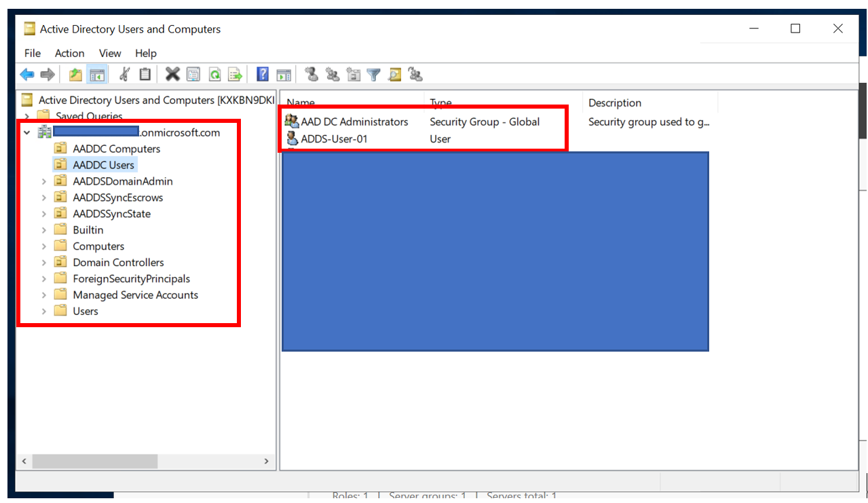Open the Action menu
868x503 pixels.
[70, 53]
